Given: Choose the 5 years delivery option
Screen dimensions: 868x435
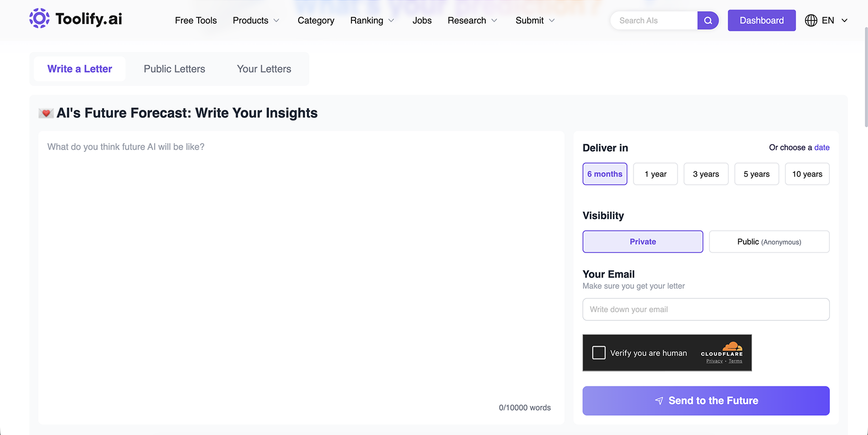Looking at the screenshot, I should [x=757, y=174].
